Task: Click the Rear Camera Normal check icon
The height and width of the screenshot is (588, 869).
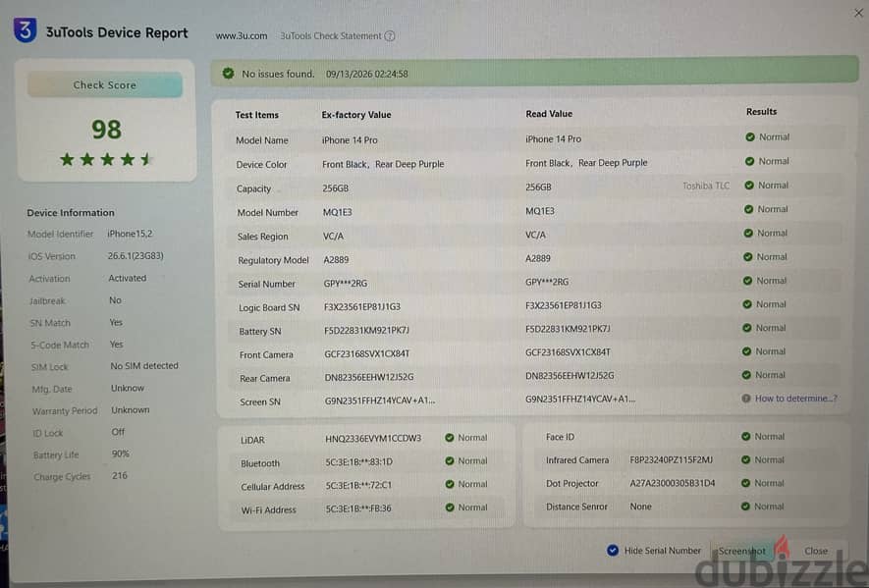Action: (x=746, y=375)
